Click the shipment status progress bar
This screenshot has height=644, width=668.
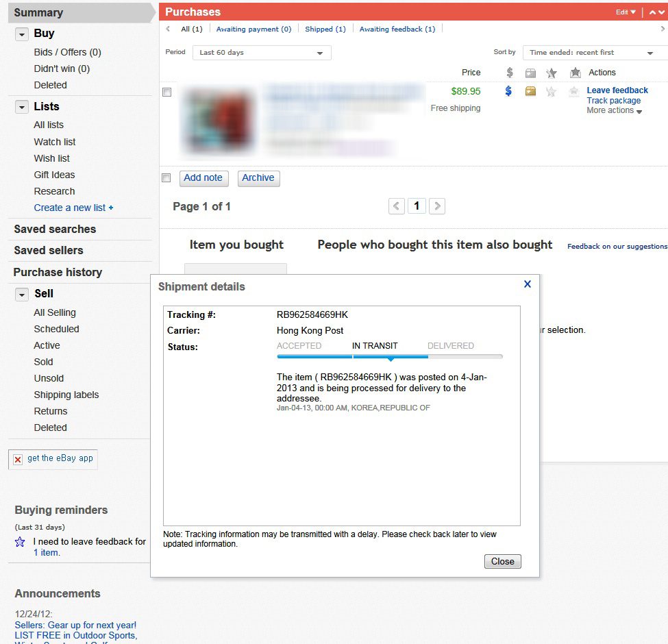point(390,357)
